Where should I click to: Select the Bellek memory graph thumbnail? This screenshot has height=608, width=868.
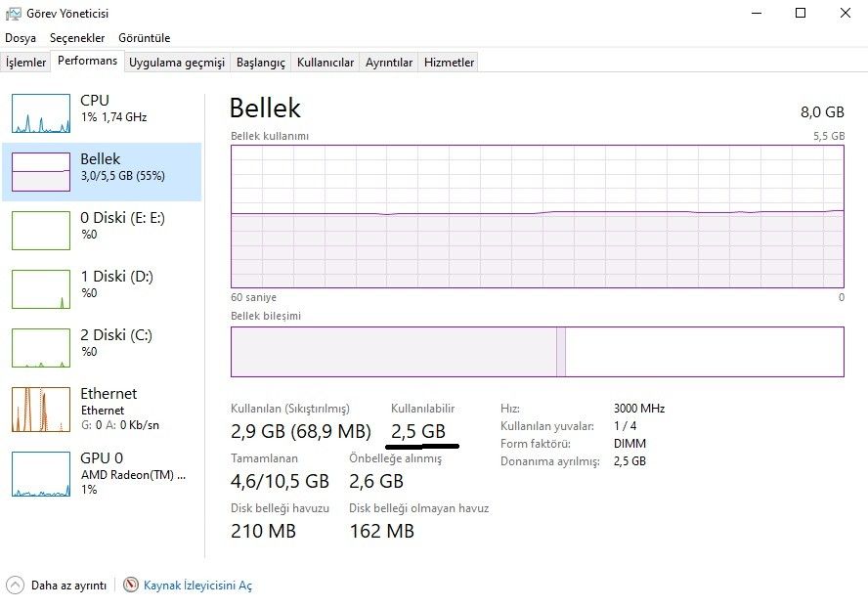41,172
